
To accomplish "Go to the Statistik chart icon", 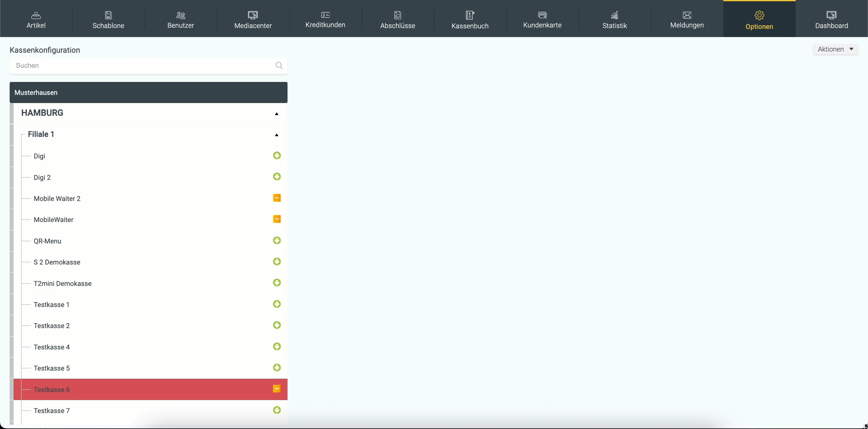I will tap(614, 15).
